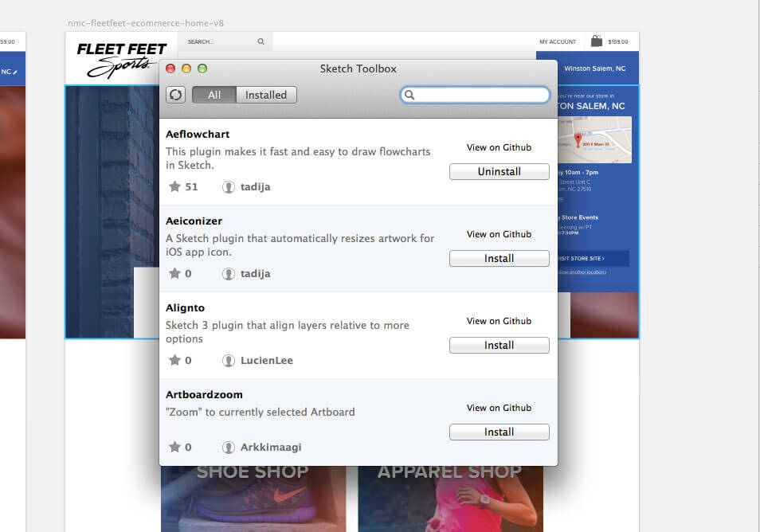Click inside the plugin search field
Image resolution: width=760 pixels, height=532 pixels.
(x=475, y=95)
